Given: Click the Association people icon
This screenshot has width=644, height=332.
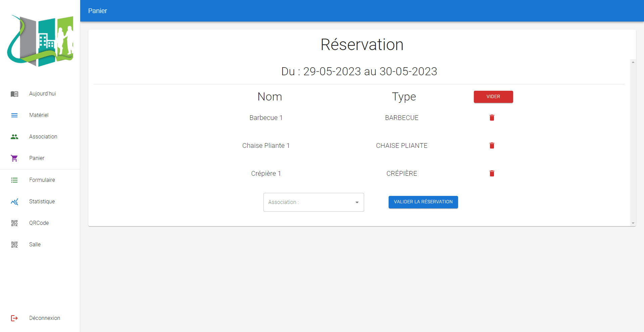Looking at the screenshot, I should 14,137.
